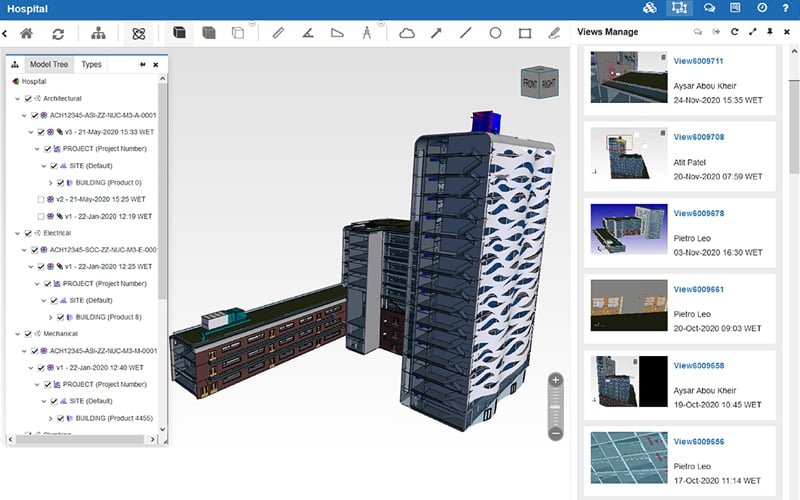
Task: Open the View6009661 link
Action: tap(698, 289)
